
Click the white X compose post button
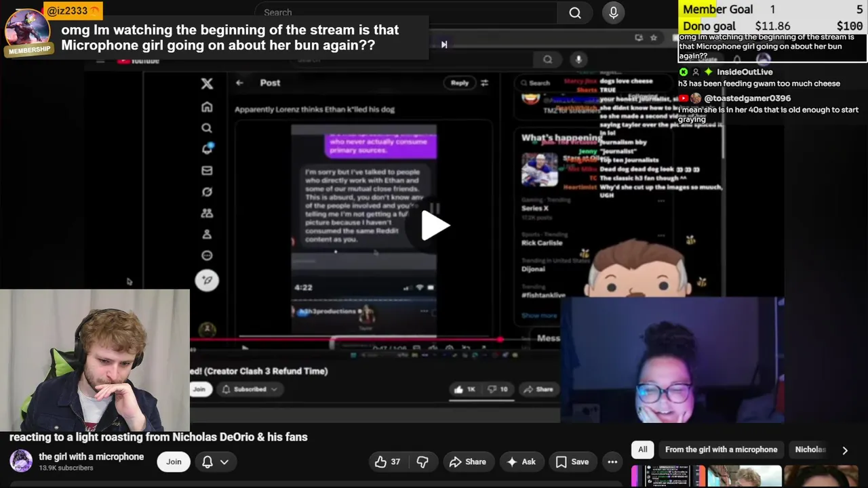(207, 280)
